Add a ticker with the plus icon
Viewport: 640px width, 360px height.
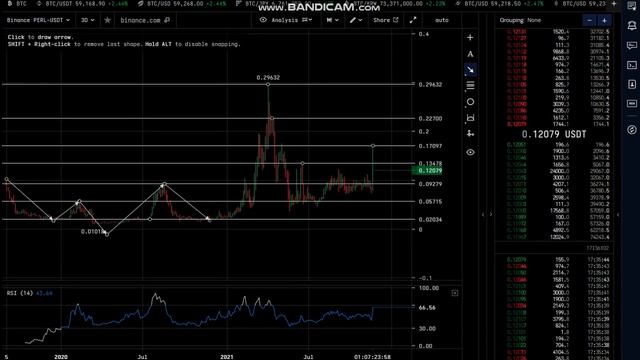(613, 4)
